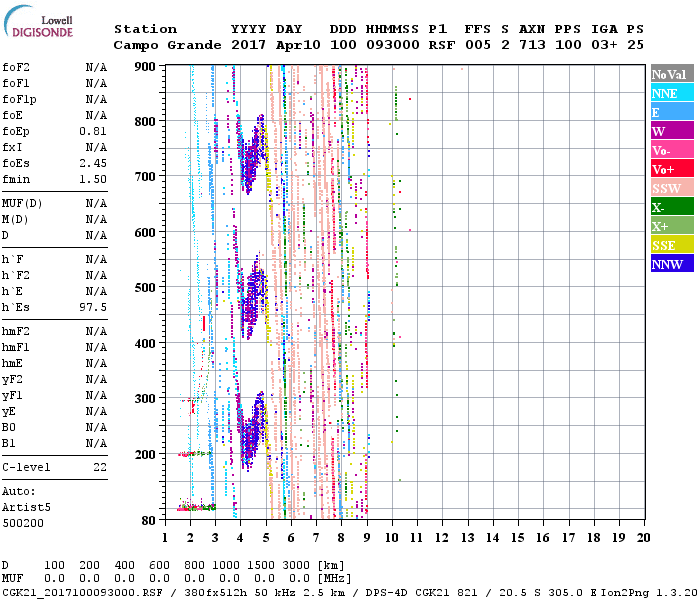Select the NoVal gray legend swatch

tap(671, 74)
